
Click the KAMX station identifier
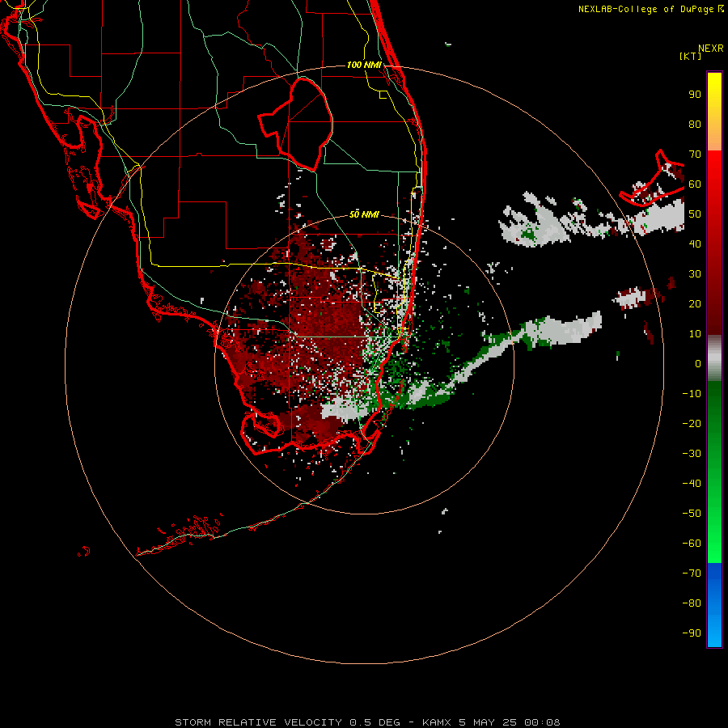(437, 722)
